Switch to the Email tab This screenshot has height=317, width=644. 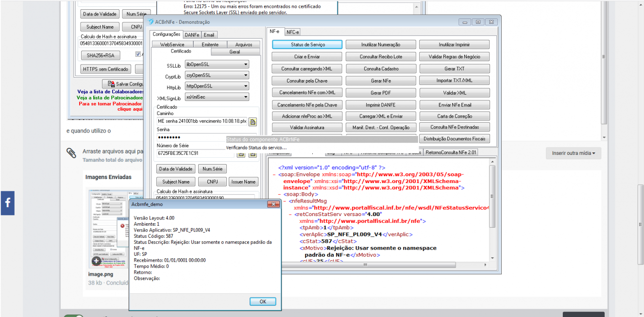tap(209, 35)
